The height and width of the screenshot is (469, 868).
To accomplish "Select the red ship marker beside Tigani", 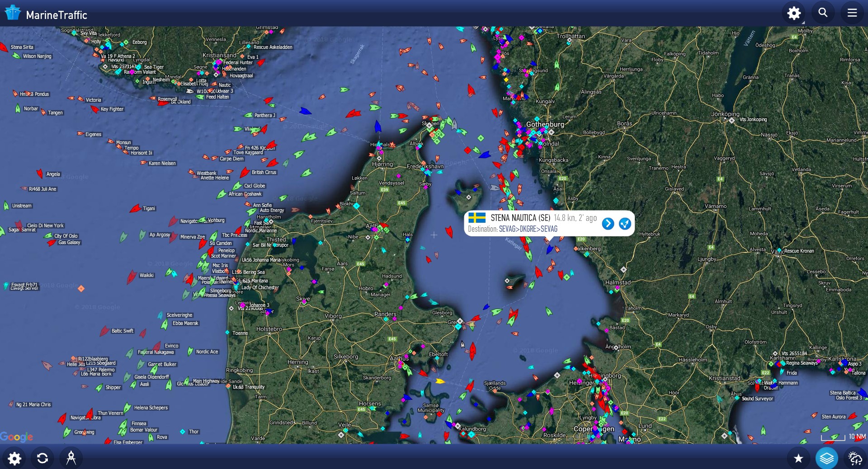I will coord(135,208).
